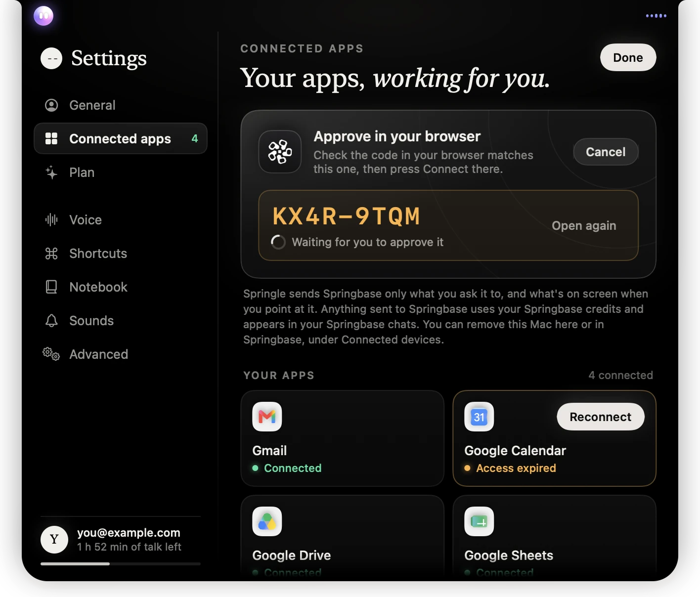Image resolution: width=700 pixels, height=597 pixels.
Task: Click the Notebook book icon
Action: pyautogui.click(x=51, y=287)
